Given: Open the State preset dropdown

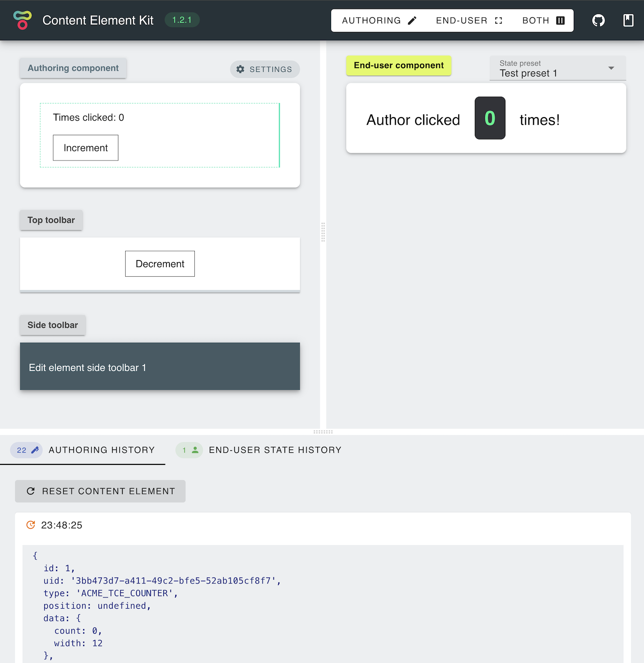Looking at the screenshot, I should pos(558,68).
